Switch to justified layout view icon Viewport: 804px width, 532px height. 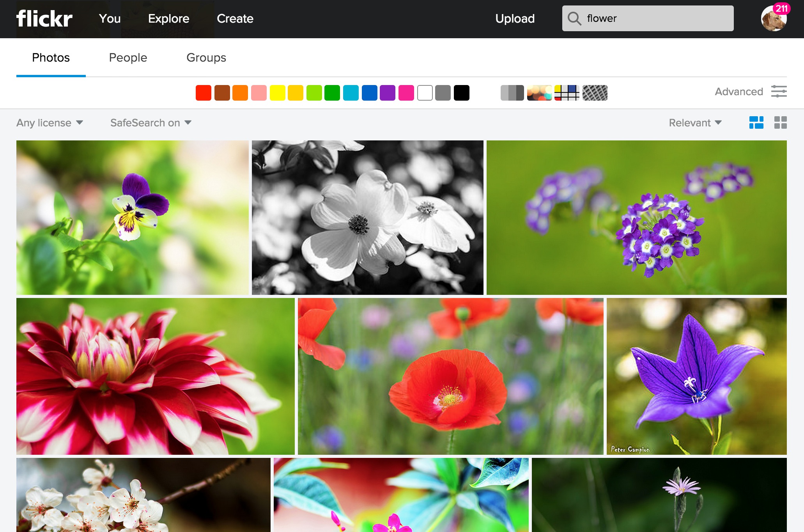(x=756, y=122)
